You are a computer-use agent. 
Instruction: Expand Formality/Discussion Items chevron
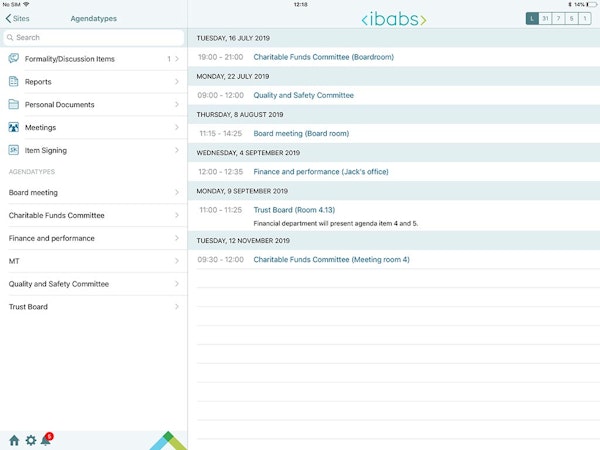coord(177,59)
